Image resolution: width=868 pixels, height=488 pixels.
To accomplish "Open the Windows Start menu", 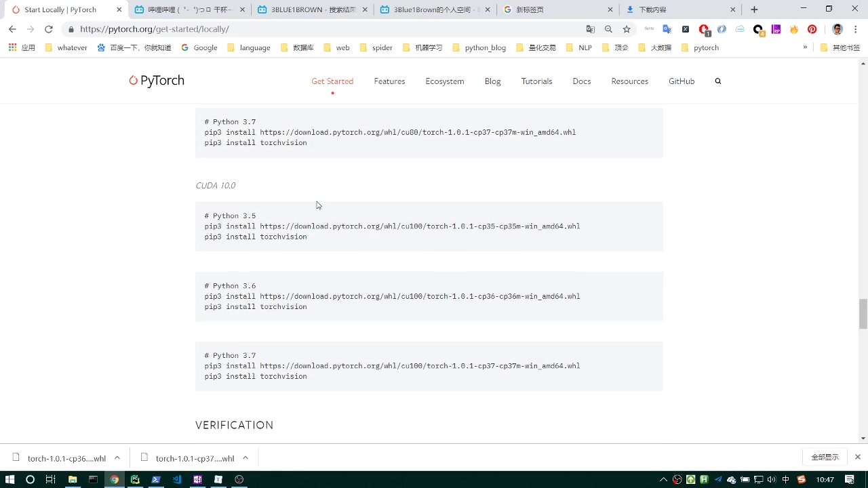I will pyautogui.click(x=10, y=479).
